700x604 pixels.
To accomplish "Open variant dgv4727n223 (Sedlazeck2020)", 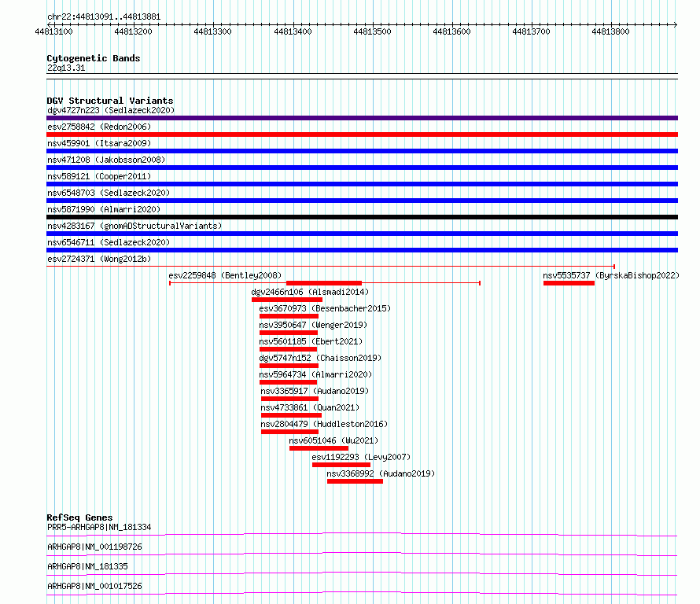I will [111, 110].
